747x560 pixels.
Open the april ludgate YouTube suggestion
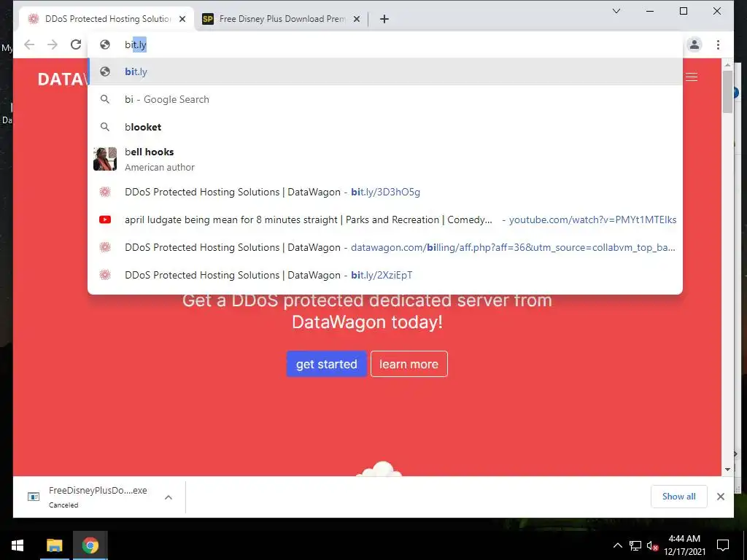tap(385, 219)
